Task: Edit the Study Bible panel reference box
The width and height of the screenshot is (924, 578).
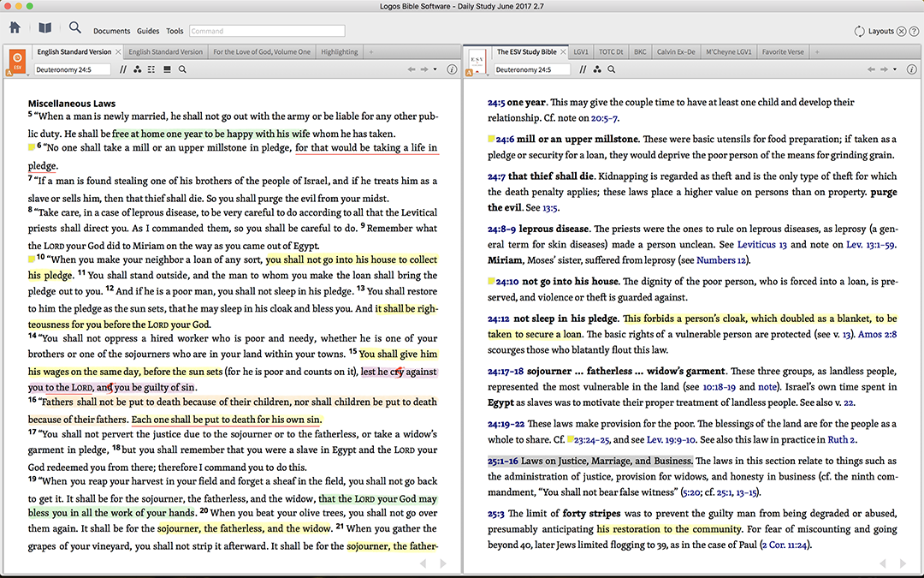Action: pyautogui.click(x=532, y=69)
